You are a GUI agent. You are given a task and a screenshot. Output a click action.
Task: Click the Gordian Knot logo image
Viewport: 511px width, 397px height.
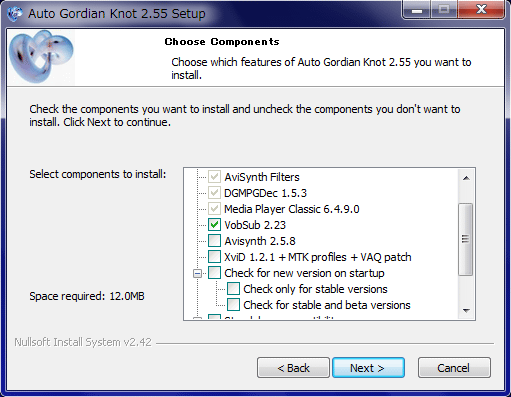pyautogui.click(x=41, y=56)
